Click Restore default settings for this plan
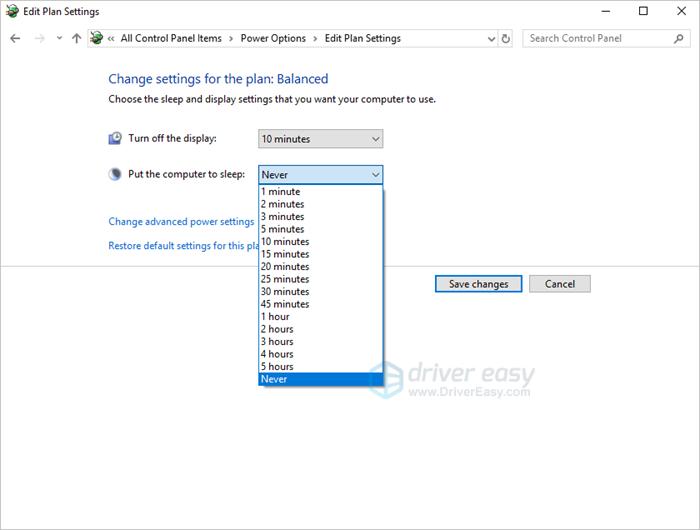700x530 pixels. pos(183,246)
